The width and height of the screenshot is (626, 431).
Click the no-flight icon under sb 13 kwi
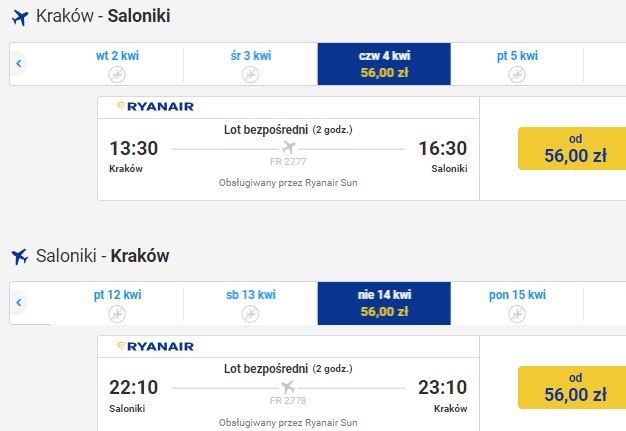[250, 314]
